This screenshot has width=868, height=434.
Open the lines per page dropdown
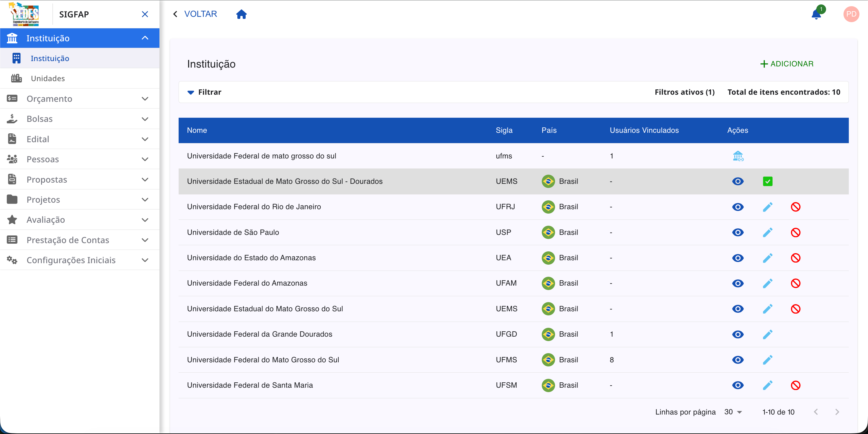click(733, 412)
